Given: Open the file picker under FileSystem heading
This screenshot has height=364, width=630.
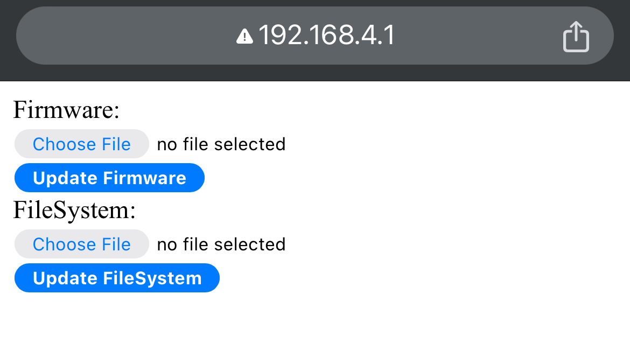Looking at the screenshot, I should coord(81,244).
